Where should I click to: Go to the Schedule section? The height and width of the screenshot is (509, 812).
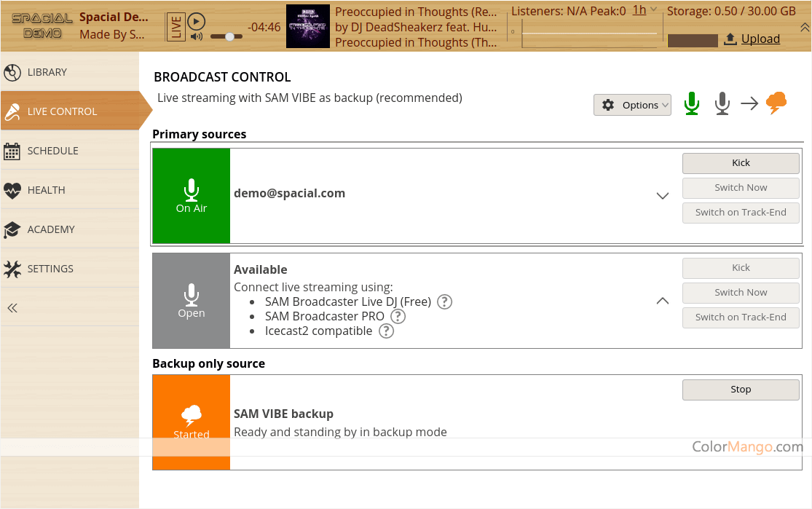point(52,151)
